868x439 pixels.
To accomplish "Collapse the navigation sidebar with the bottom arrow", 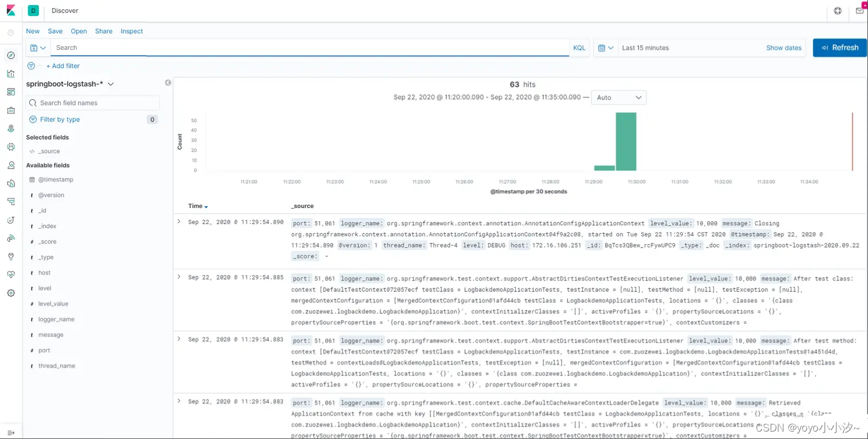I will click(10, 433).
